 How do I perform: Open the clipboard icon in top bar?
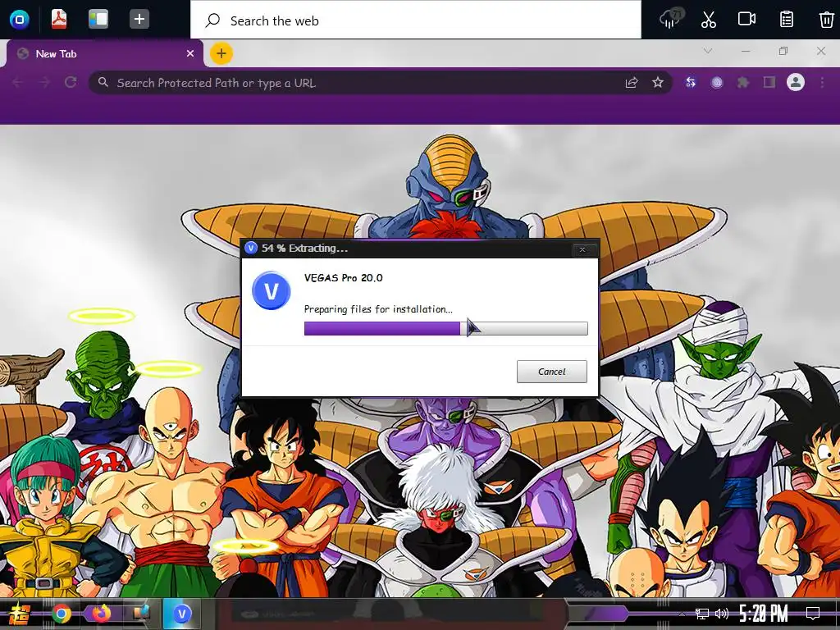pyautogui.click(x=787, y=20)
